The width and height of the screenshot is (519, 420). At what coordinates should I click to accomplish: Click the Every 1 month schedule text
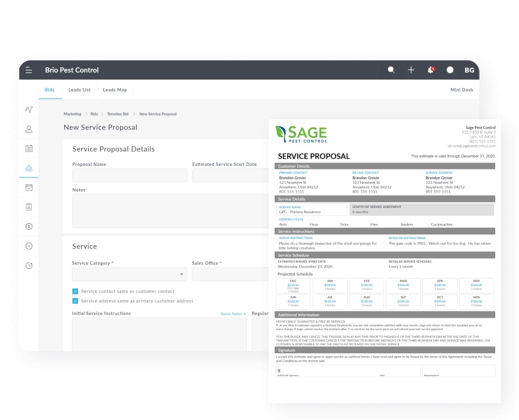[401, 266]
